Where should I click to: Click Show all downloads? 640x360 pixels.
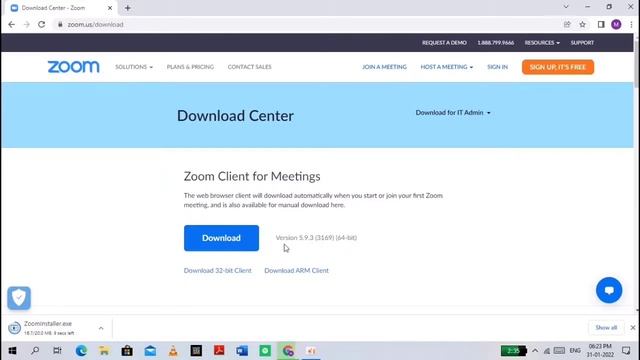click(606, 328)
